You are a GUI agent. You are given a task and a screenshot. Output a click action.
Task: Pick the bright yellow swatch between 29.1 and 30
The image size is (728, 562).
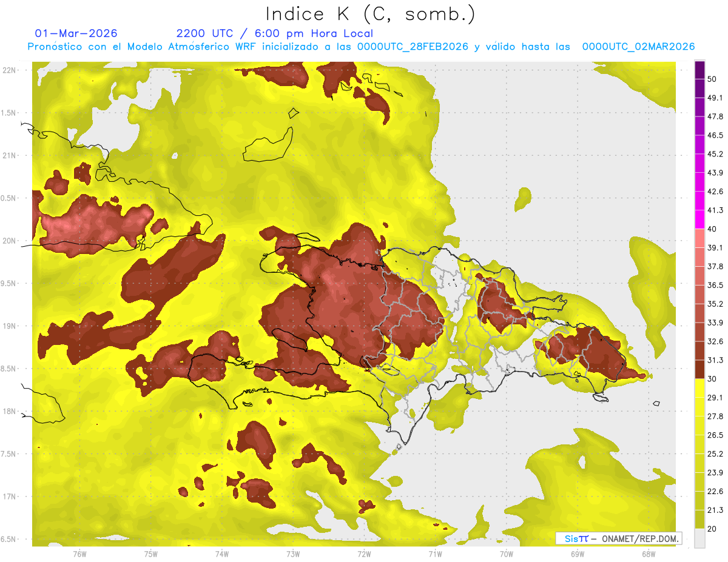tap(700, 389)
